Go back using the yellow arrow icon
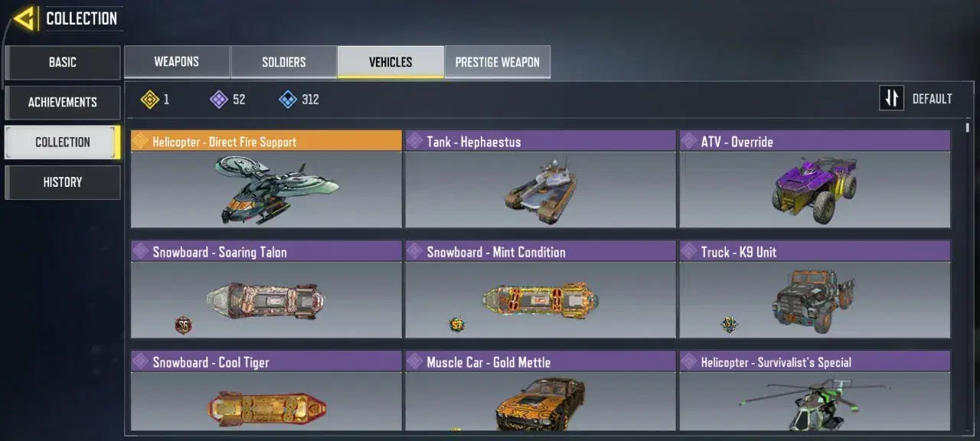 [x=24, y=18]
